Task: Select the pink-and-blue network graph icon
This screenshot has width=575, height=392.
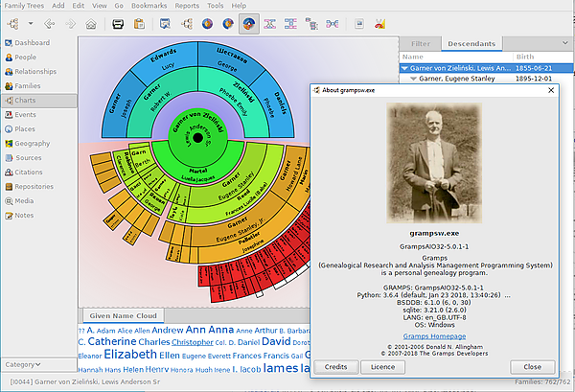Action: (333, 24)
